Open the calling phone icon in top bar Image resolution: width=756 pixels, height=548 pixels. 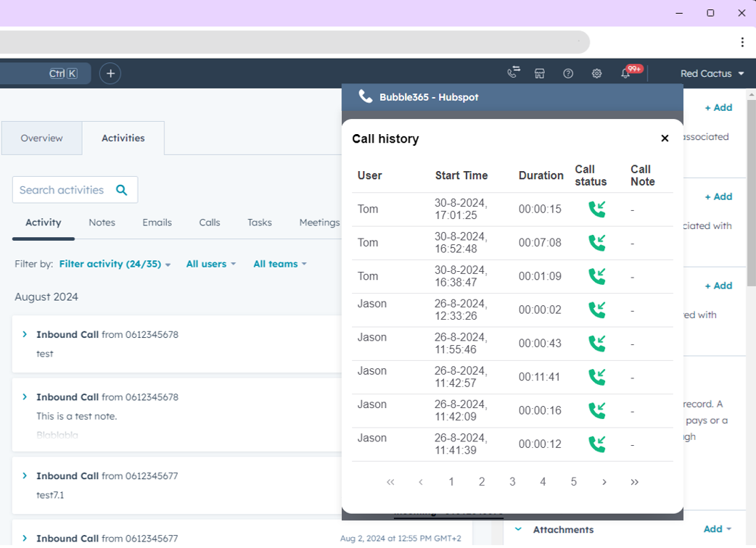click(514, 72)
